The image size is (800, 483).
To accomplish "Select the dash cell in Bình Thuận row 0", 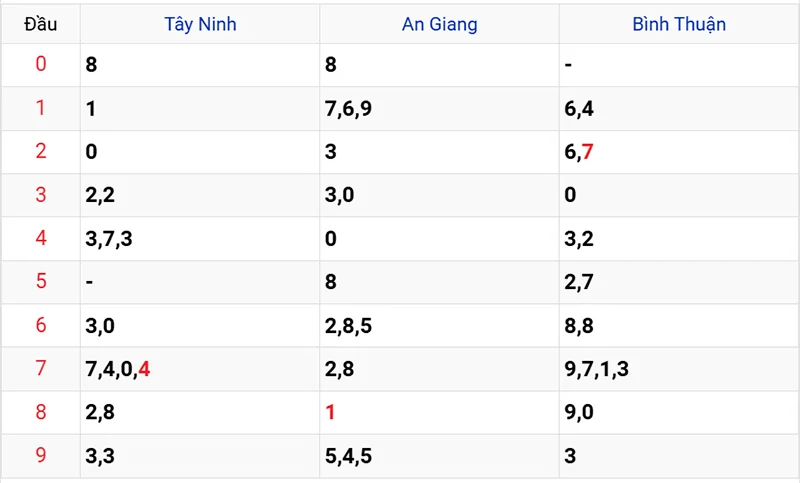I will 568,65.
